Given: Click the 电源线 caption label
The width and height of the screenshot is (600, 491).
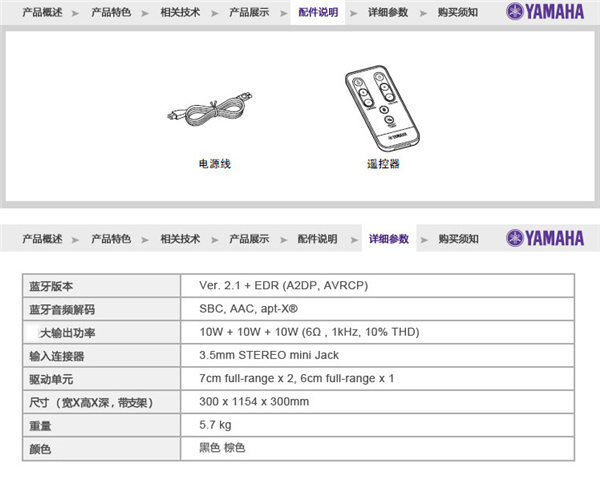Looking at the screenshot, I should click(214, 163).
